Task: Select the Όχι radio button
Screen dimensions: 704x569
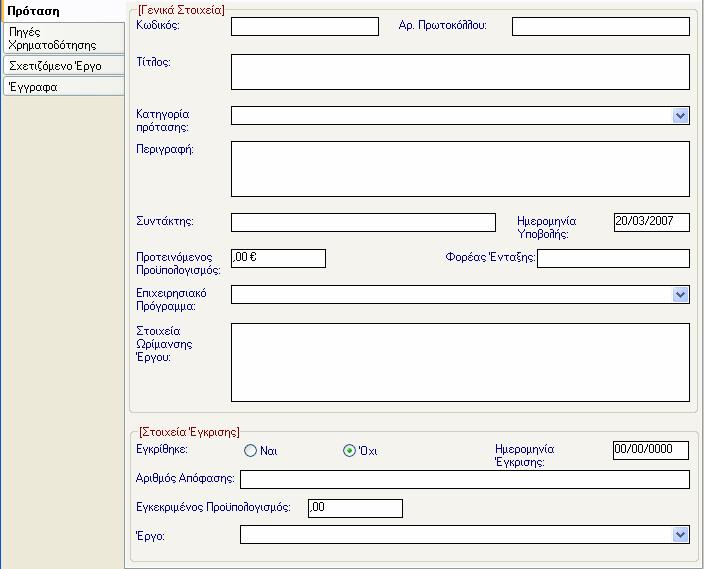Action: (x=349, y=450)
